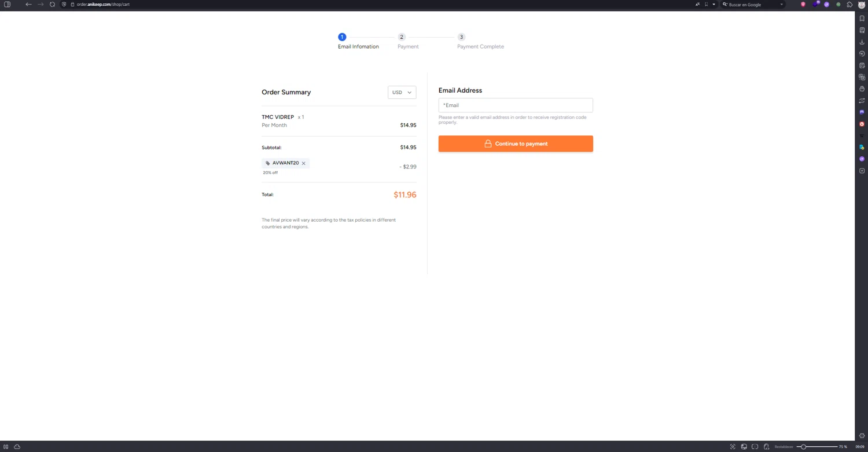Viewport: 868px width, 452px height.
Task: Reset zoom with Restablecer button
Action: click(784, 447)
